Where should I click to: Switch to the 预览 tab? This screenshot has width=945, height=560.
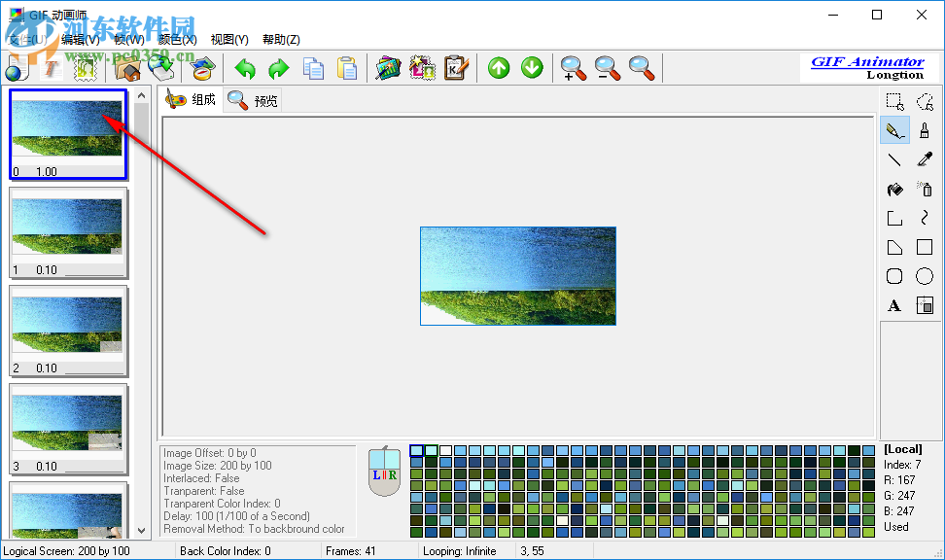pyautogui.click(x=252, y=101)
